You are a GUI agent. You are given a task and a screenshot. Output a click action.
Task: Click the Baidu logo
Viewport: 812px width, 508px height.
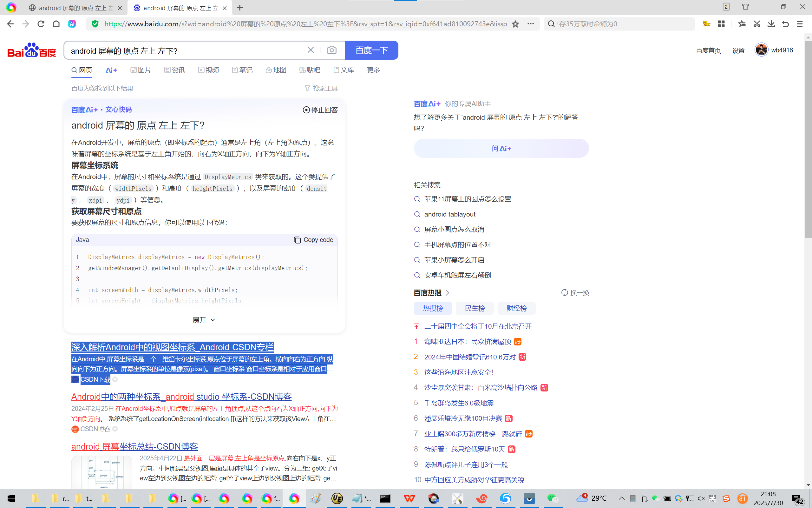31,50
